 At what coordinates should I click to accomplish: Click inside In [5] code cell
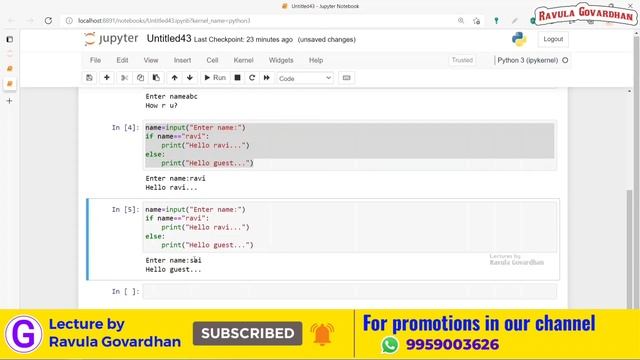coord(349,227)
